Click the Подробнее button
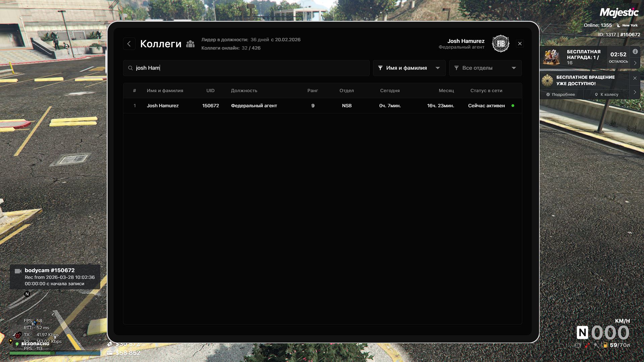Screen dimensions: 644x362 point(561,95)
